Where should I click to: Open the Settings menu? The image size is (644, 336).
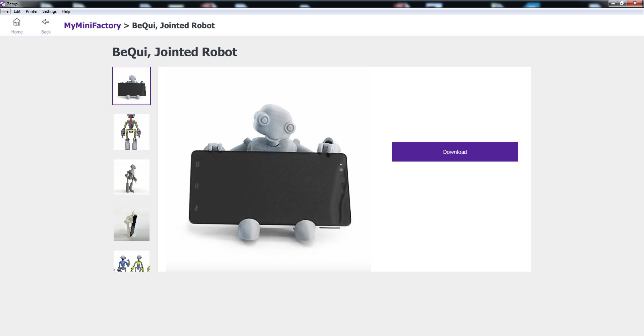coord(49,11)
